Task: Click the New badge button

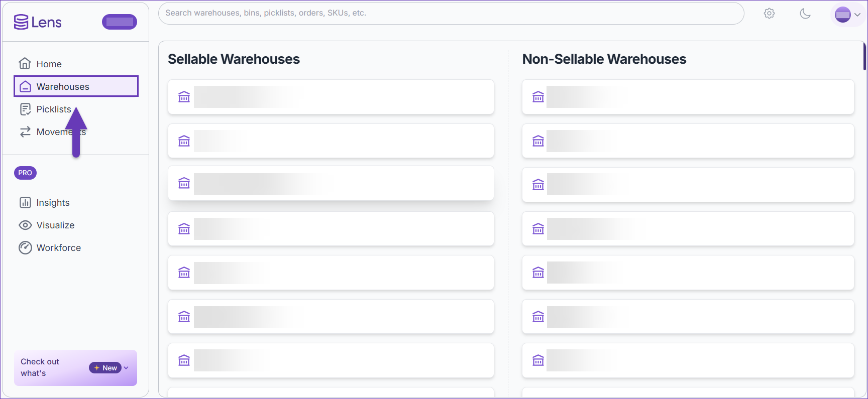Action: tap(105, 368)
